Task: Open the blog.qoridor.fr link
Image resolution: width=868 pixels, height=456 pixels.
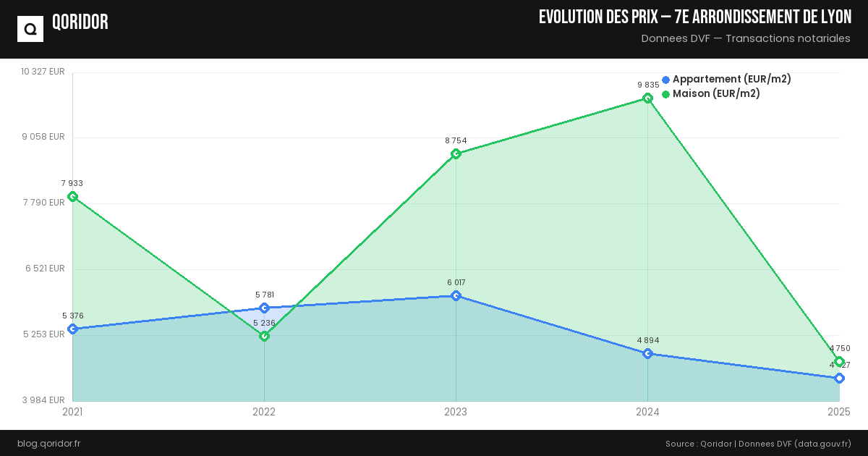Action: pyautogui.click(x=48, y=443)
